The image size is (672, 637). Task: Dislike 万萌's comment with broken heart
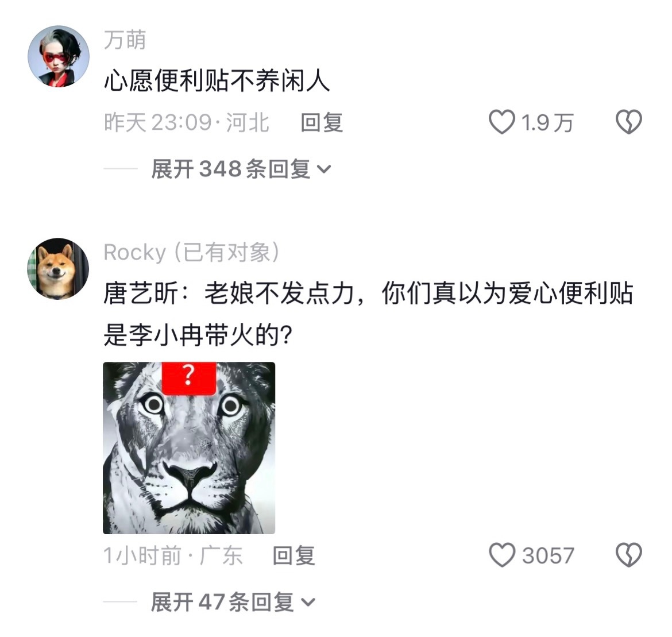point(629,122)
